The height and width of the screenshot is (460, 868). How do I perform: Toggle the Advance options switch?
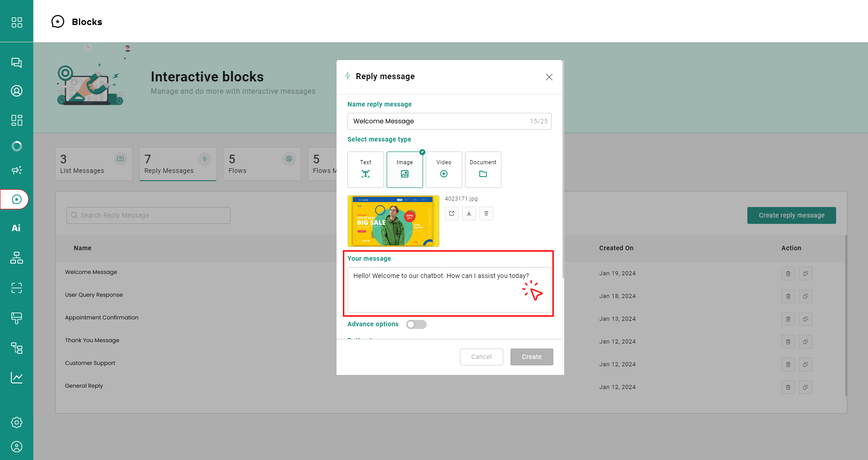[x=416, y=324]
